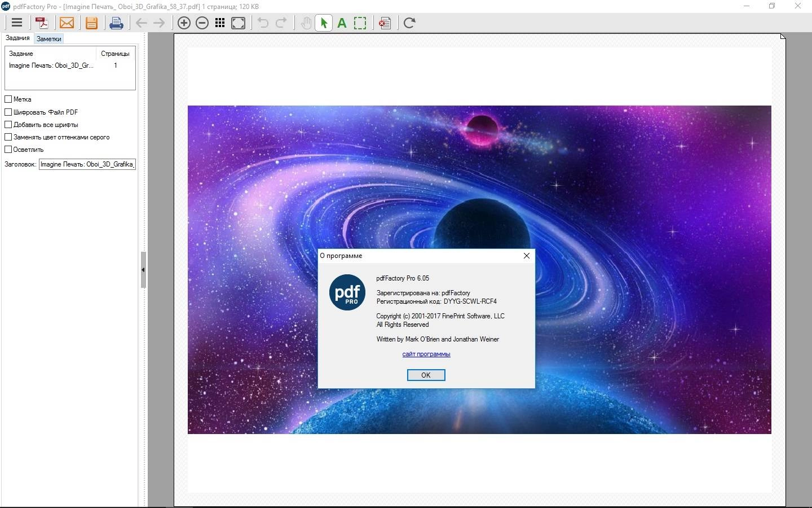Image resolution: width=812 pixels, height=508 pixels.
Task: Enable Шифровать Файл PDF checkbox
Action: pyautogui.click(x=8, y=112)
